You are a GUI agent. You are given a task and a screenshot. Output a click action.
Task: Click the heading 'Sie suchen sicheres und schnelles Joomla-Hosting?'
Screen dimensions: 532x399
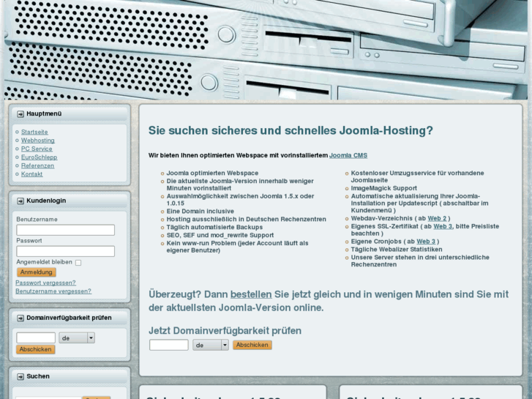click(x=291, y=131)
